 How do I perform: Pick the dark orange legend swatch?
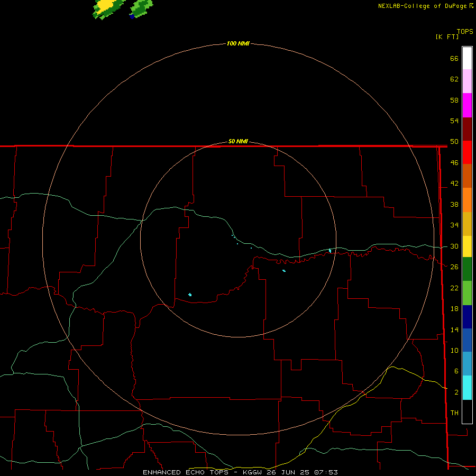467,176
